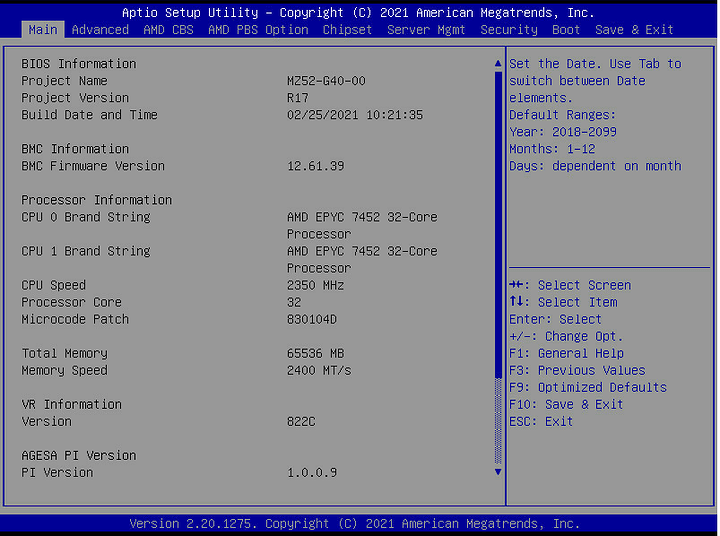
Task: Switch to the Chipset tab
Action: coord(347,30)
